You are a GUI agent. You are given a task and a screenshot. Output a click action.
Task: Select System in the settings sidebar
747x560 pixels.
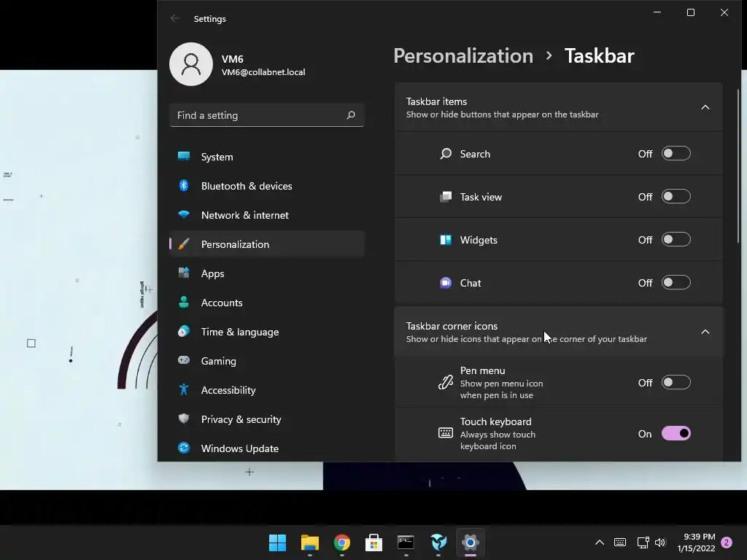267,157
